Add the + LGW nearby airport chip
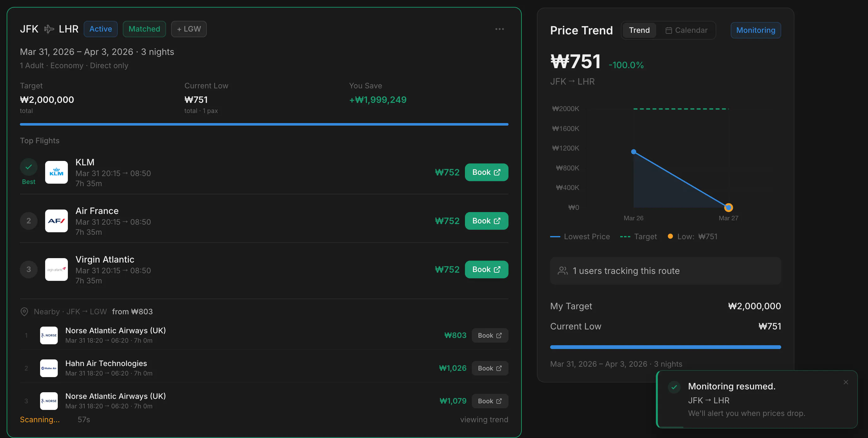The height and width of the screenshot is (438, 868). click(x=189, y=29)
